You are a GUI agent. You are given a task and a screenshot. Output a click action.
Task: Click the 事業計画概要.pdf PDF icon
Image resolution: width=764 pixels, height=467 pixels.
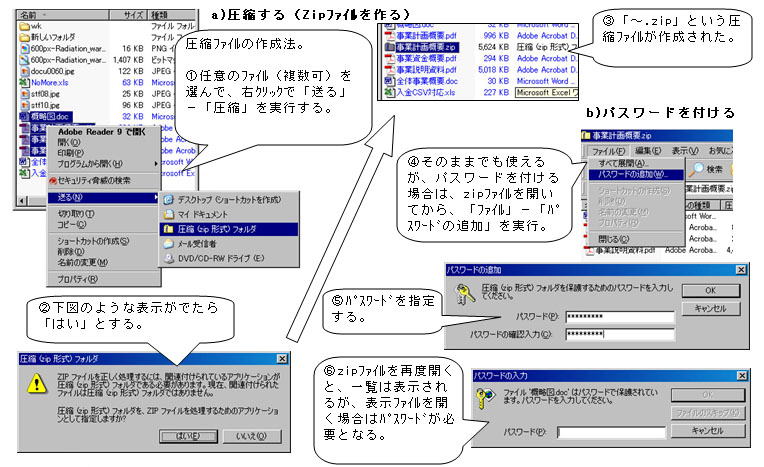389,36
